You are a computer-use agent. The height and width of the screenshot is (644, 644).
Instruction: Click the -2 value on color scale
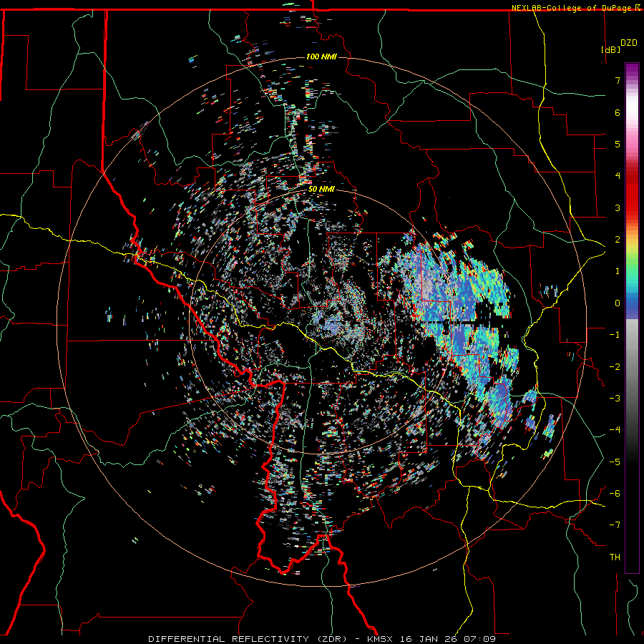615,367
